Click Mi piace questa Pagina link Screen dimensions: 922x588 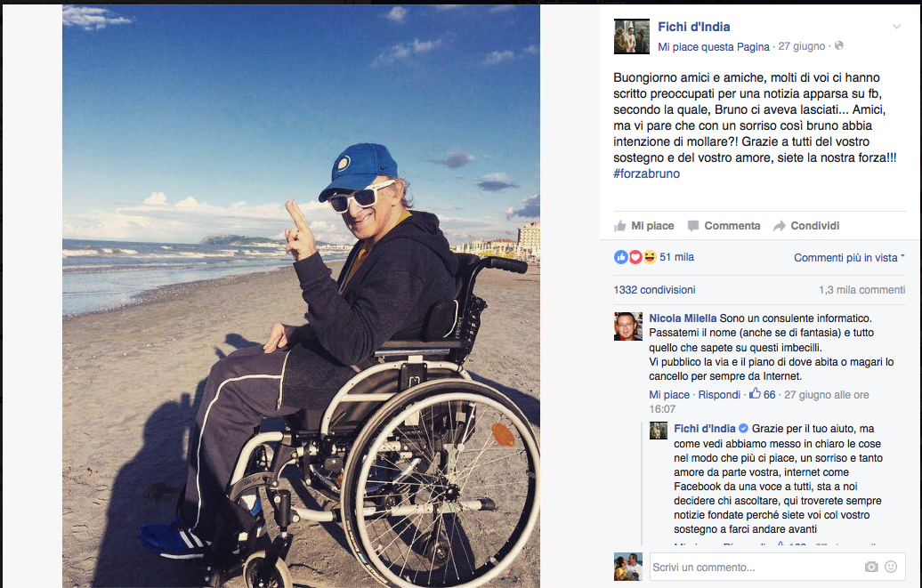coord(713,46)
